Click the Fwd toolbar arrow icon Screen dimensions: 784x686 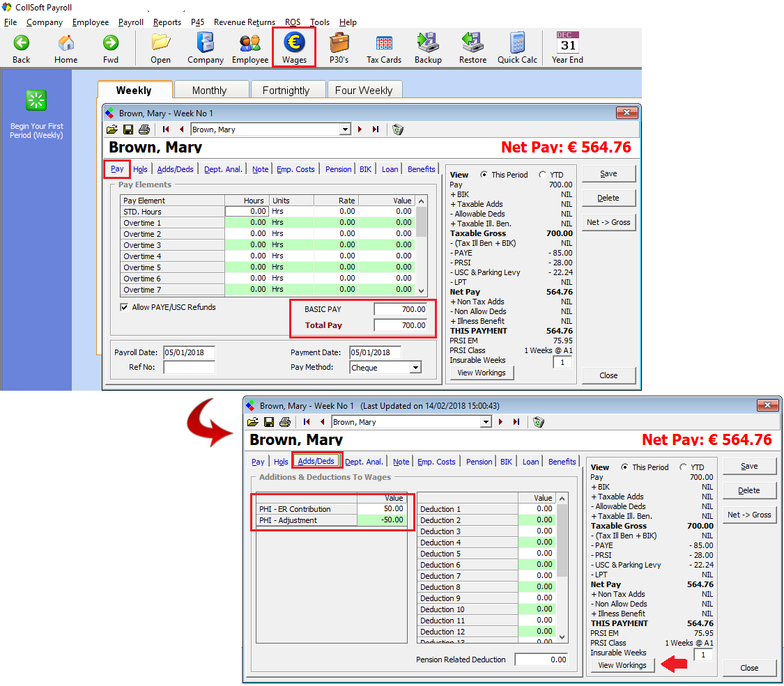coord(111,43)
